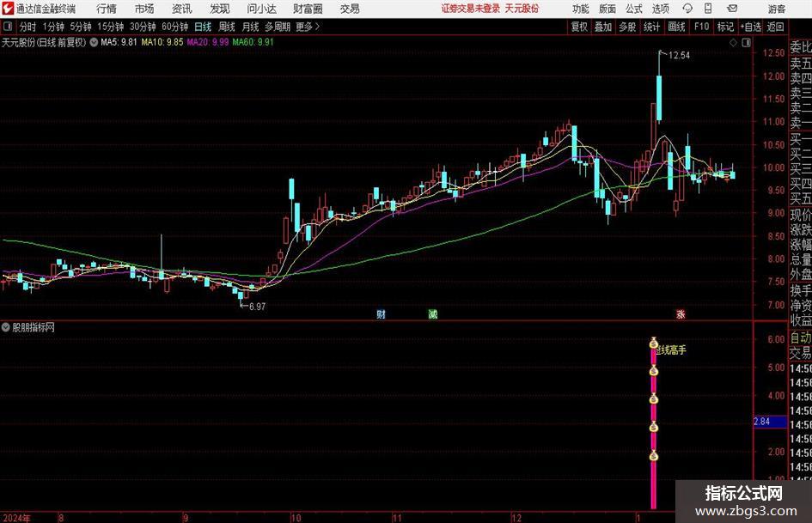Viewport: 812px width, 523px height.
Task: Select the 月线 monthly tab
Action: [250, 27]
